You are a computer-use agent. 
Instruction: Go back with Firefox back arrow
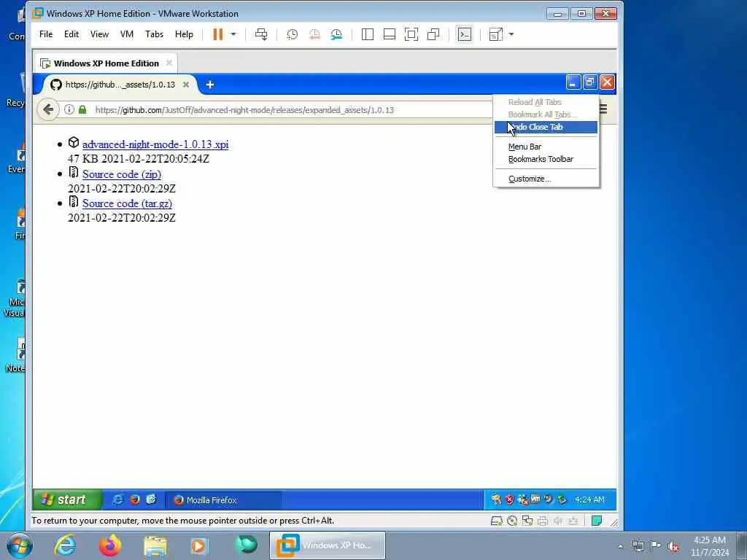tap(47, 110)
